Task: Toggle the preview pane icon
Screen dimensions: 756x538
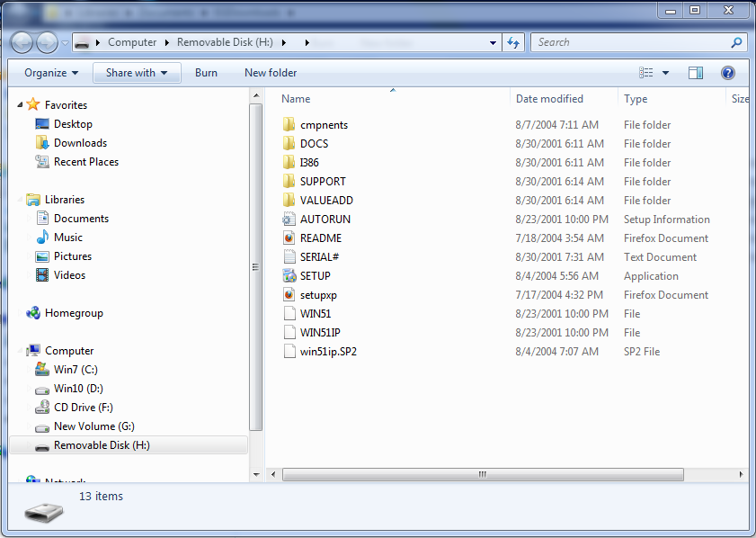Action: (x=696, y=73)
